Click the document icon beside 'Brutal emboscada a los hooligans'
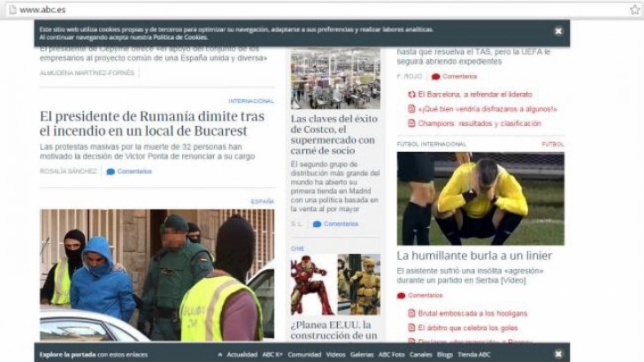 (411, 313)
